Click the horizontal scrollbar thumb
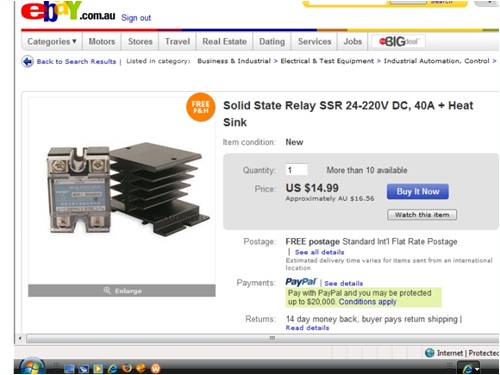 [262, 339]
